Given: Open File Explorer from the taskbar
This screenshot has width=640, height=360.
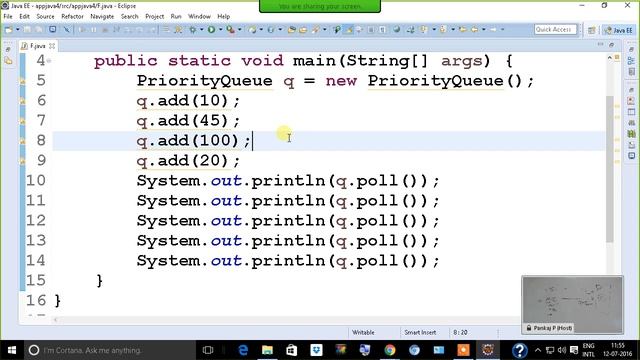Looking at the screenshot, I should click(267, 350).
